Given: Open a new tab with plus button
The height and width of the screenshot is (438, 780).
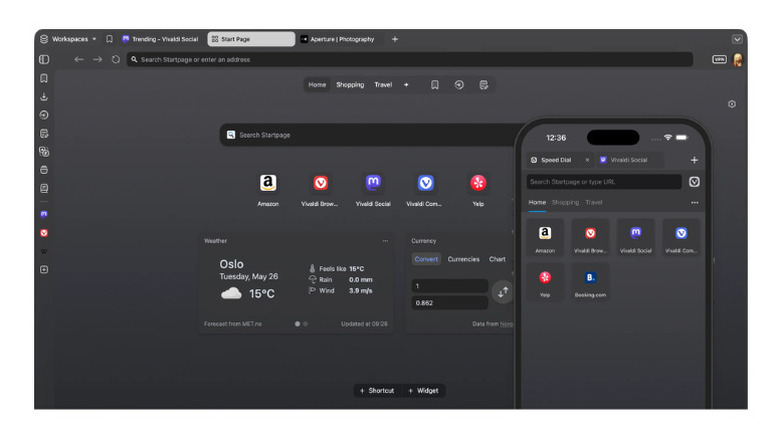Looking at the screenshot, I should tap(394, 39).
